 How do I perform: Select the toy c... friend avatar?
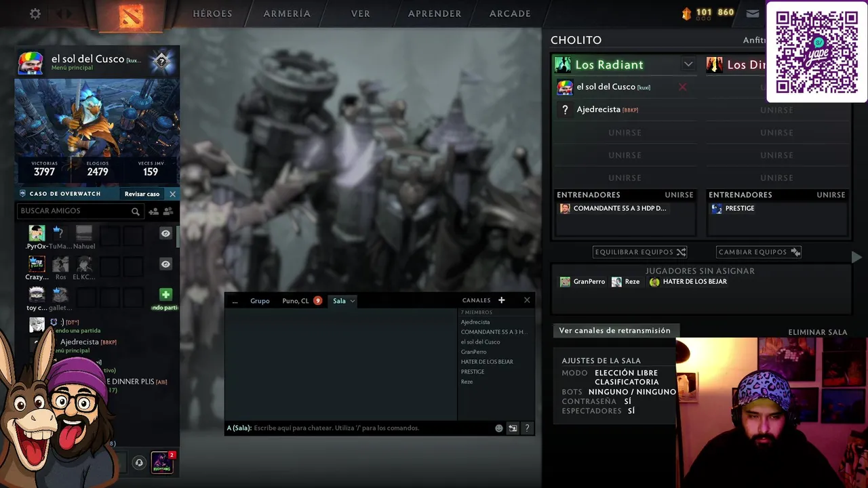click(37, 294)
